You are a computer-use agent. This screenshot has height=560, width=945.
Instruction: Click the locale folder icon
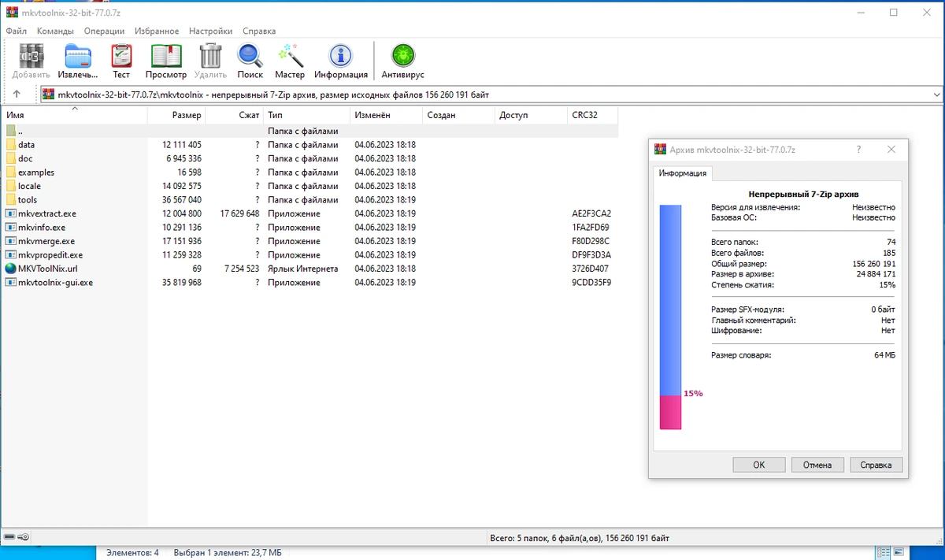[x=10, y=186]
